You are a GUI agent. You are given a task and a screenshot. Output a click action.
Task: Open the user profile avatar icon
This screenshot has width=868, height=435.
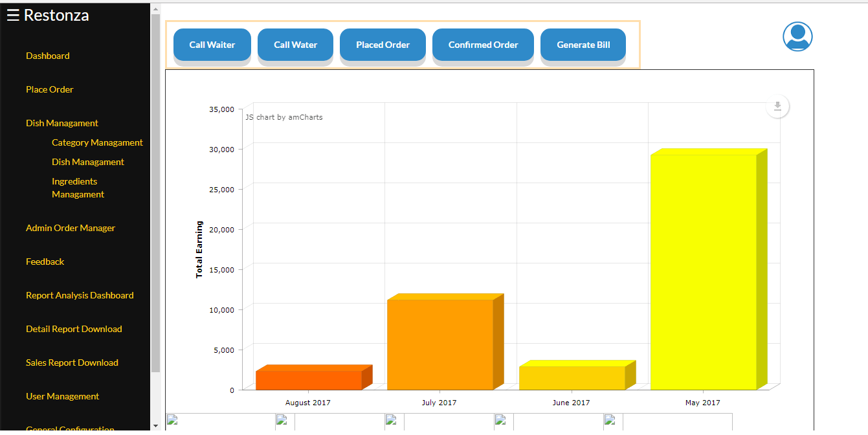click(797, 37)
